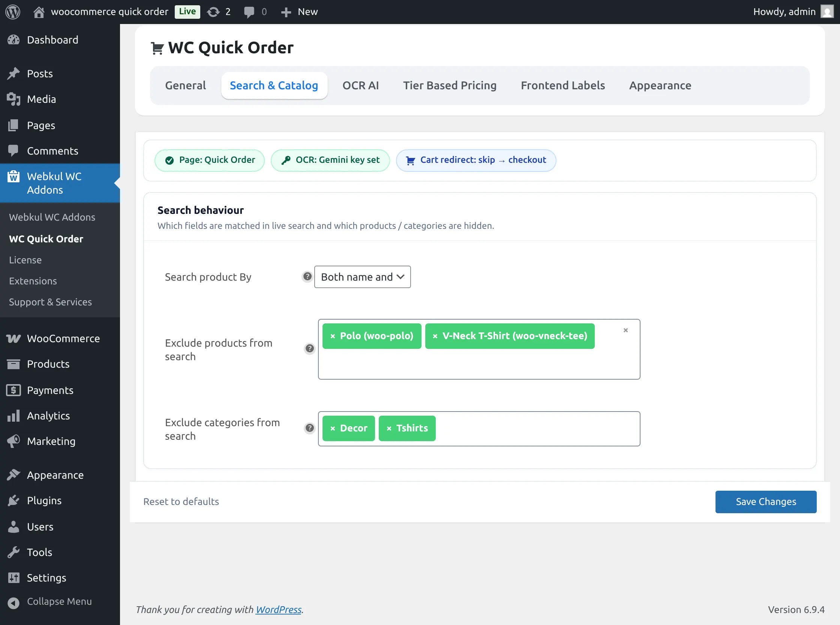Click the "Version 6.9.4" footer text
This screenshot has width=840, height=625.
click(x=796, y=610)
